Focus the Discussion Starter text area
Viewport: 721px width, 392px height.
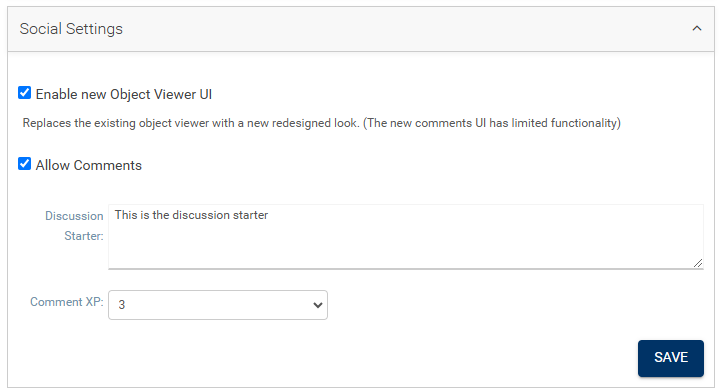(x=406, y=237)
